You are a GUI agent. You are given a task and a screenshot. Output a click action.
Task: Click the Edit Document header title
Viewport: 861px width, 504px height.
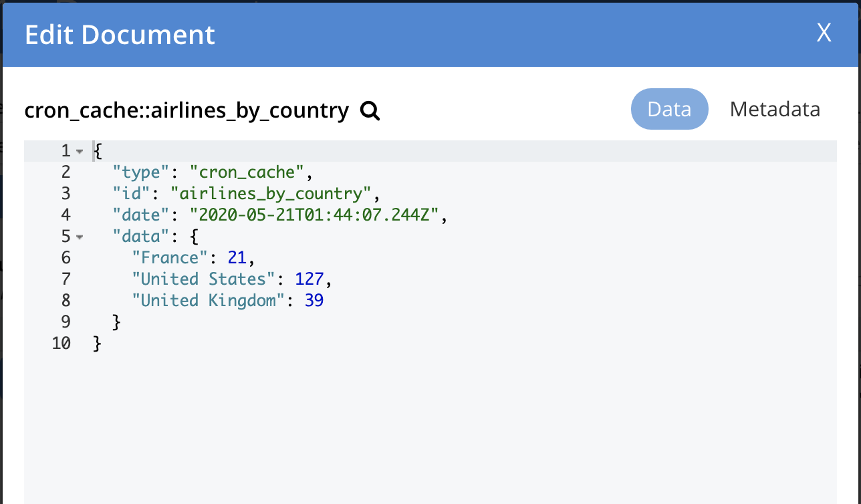(120, 34)
